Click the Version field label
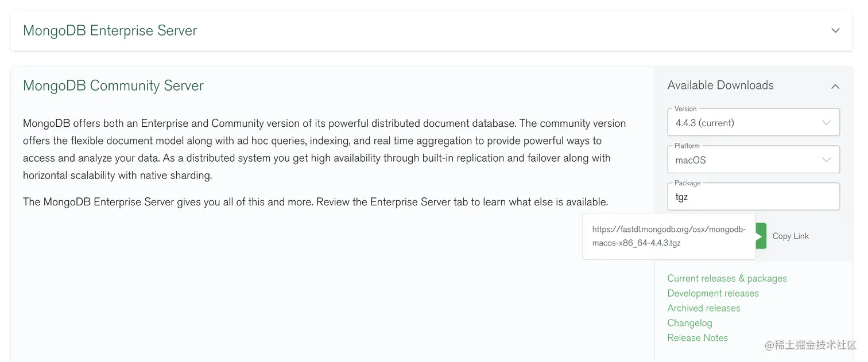The height and width of the screenshot is (362, 868). (685, 108)
